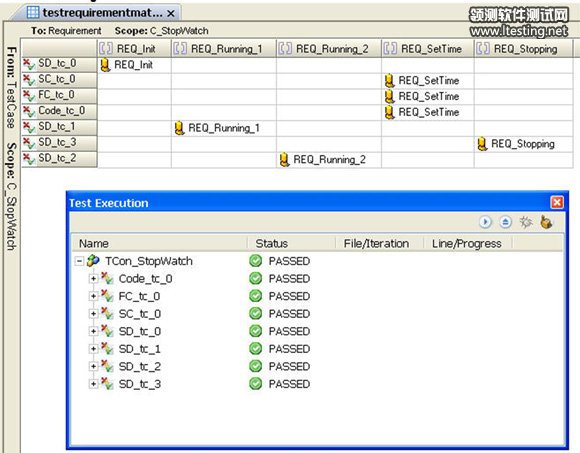
Task: Click the REQ_Stopping cell in SD_tc_3 row
Action: (523, 144)
